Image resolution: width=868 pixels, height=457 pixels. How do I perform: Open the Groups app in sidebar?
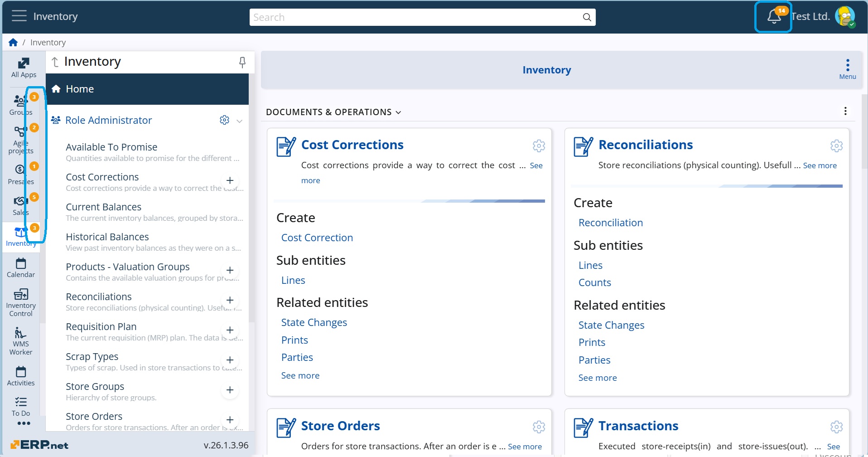(x=21, y=105)
